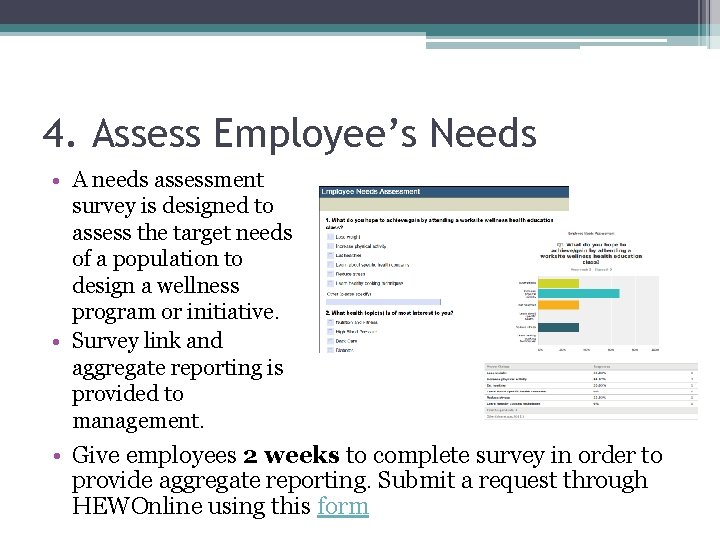Click the 'A needs assessment' bullet paragraph

[x=182, y=246]
